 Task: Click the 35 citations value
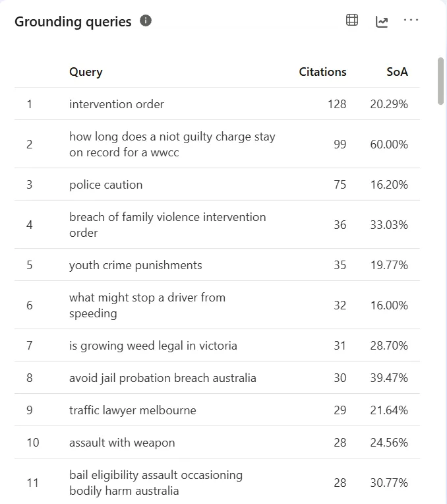click(340, 265)
